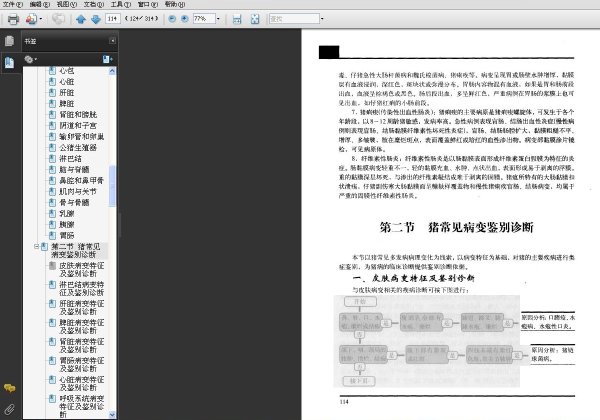Image resolution: width=600 pixels, height=420 pixels.
Task: Click the 书签 panel title
Action: 31,41
